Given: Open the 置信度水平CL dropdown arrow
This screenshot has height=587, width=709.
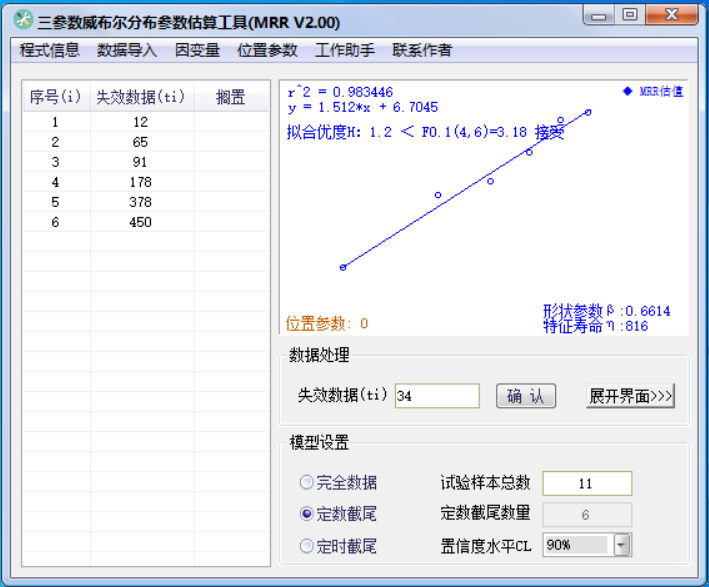Looking at the screenshot, I should point(622,545).
